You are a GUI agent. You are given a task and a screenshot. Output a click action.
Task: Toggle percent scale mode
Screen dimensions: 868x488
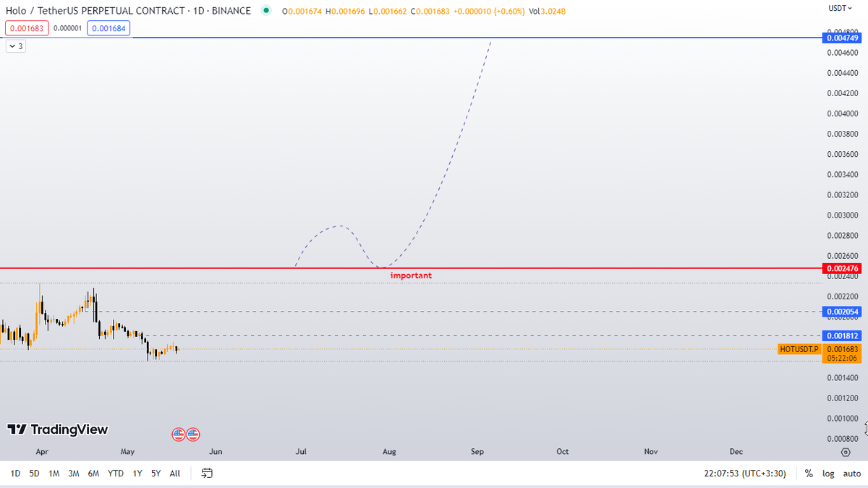click(x=809, y=474)
